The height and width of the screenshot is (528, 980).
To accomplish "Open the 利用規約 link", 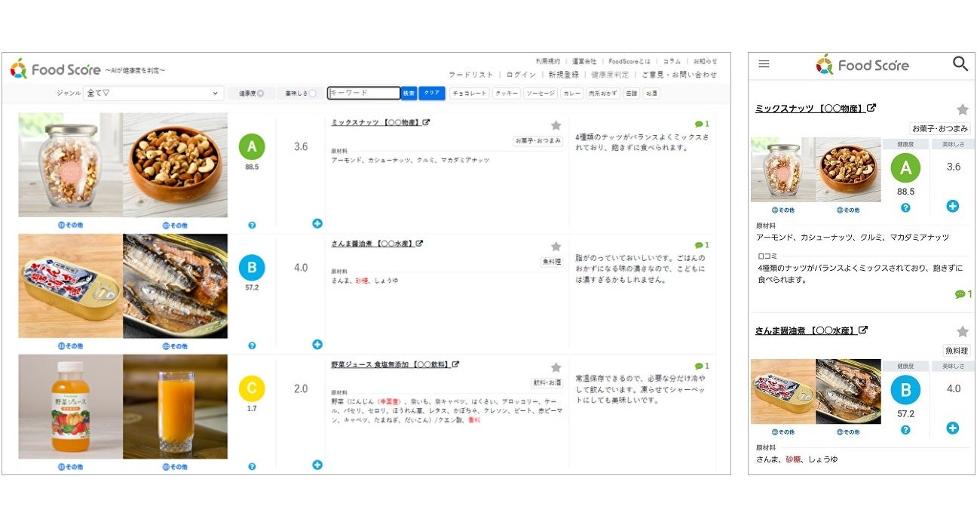I will pyautogui.click(x=547, y=61).
